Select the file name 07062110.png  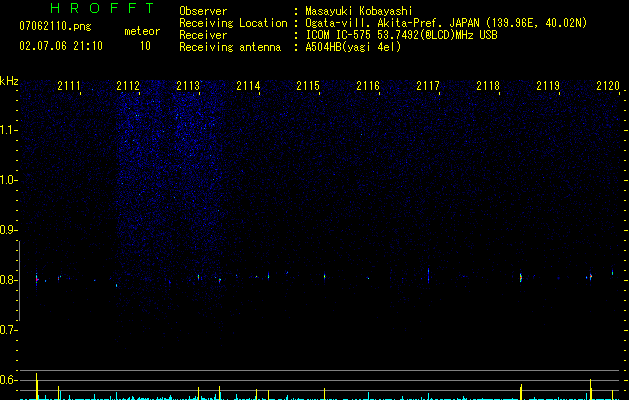[55, 27]
